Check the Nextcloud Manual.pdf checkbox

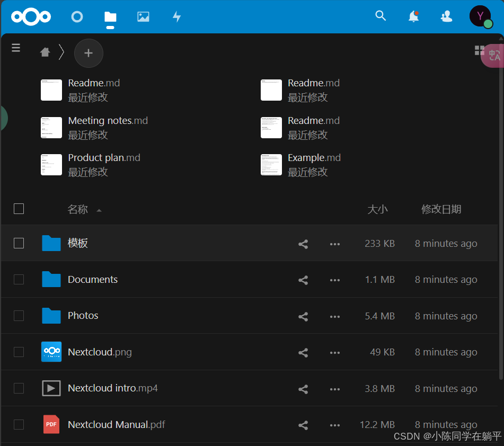pyautogui.click(x=19, y=424)
